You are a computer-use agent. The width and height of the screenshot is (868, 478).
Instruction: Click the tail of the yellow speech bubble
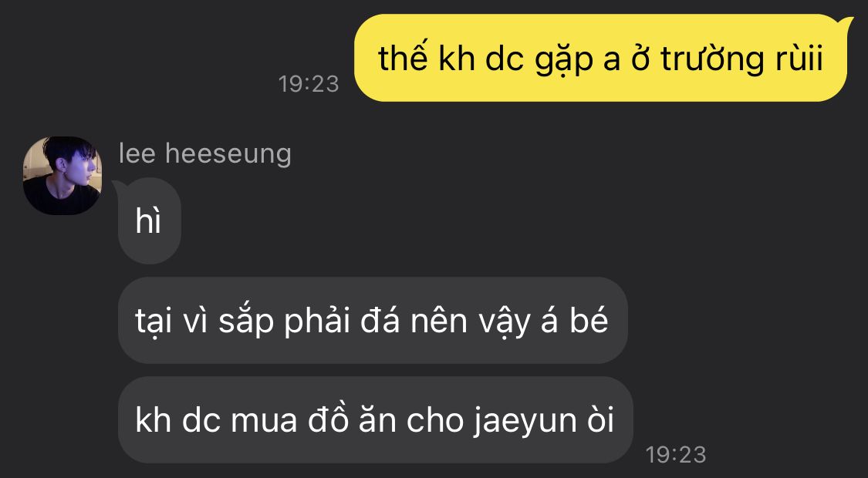847,23
